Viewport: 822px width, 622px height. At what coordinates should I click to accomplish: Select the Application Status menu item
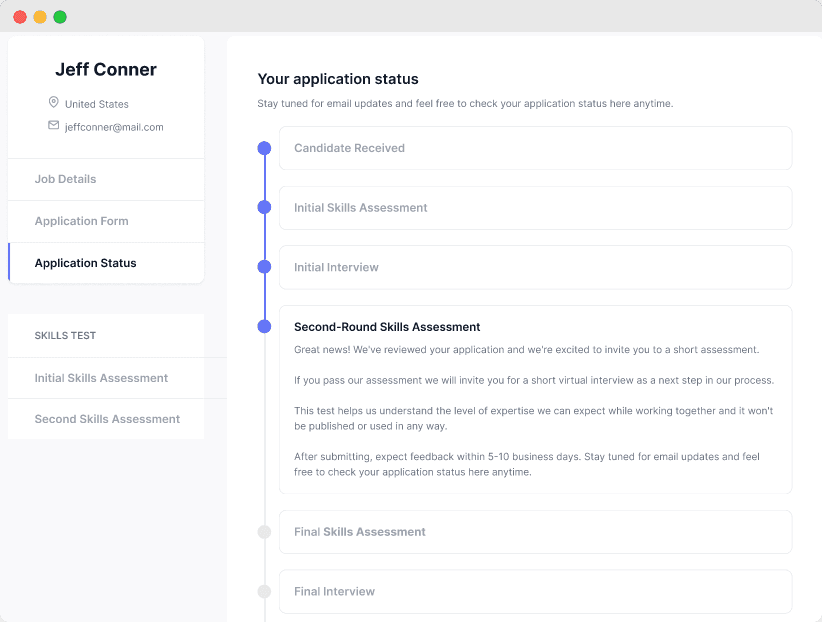pos(106,263)
